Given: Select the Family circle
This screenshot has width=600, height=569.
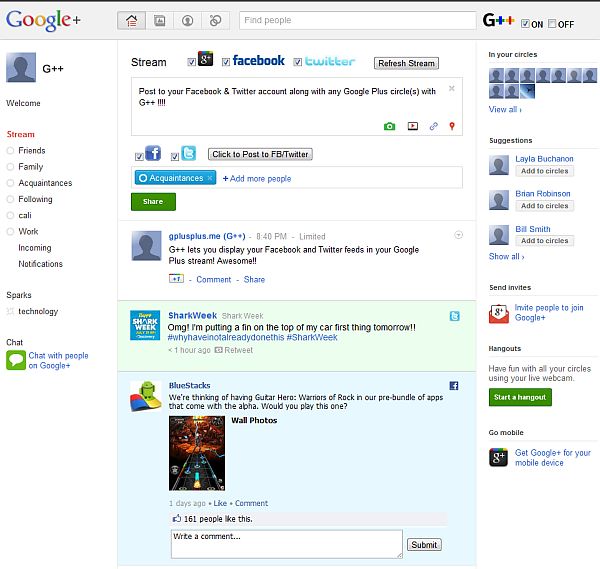Looking at the screenshot, I should click(x=31, y=166).
